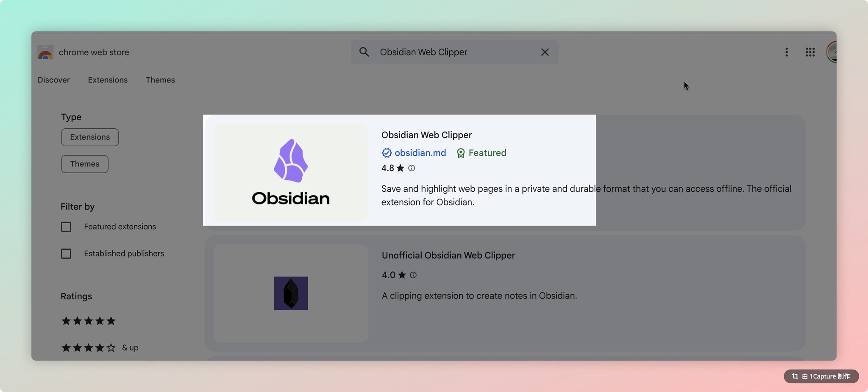Switch to the Extensions tab
This screenshot has width=868, height=392.
click(x=108, y=80)
